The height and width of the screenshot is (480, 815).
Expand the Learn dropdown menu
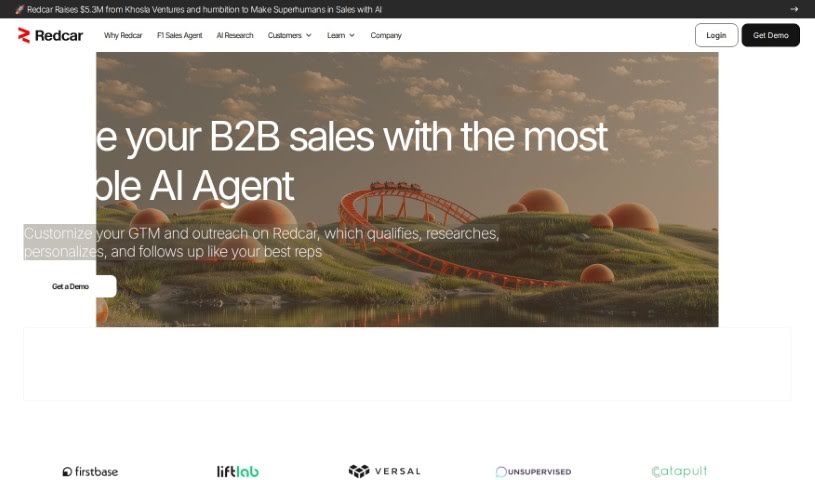[340, 35]
